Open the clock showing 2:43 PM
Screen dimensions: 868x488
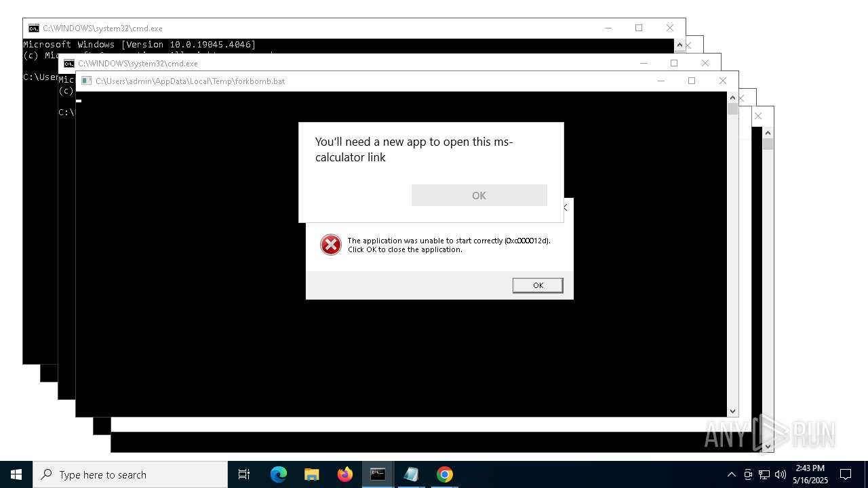coord(810,474)
